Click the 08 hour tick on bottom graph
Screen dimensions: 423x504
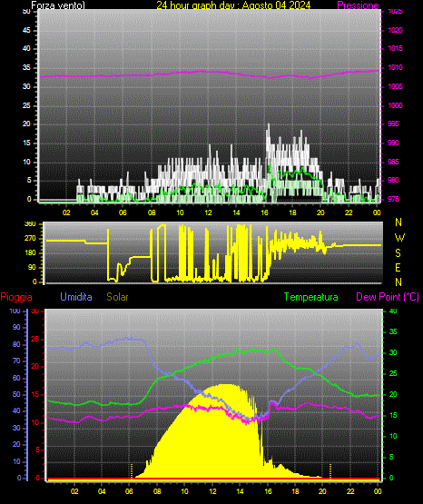157,491
